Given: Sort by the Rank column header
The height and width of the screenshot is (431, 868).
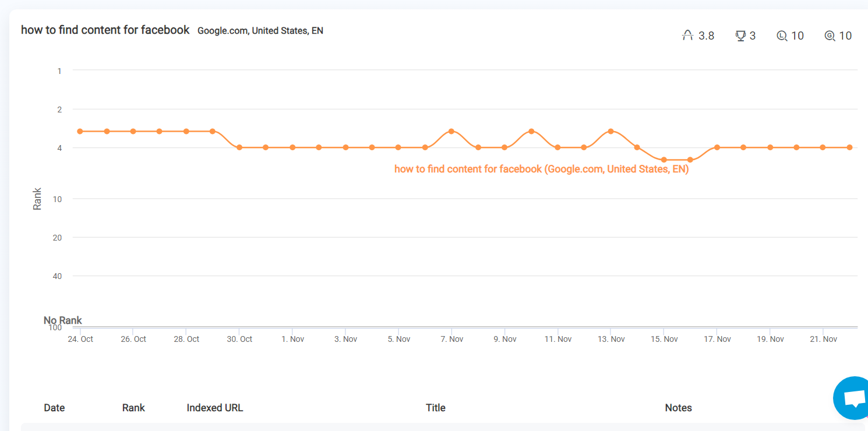Looking at the screenshot, I should click(133, 408).
